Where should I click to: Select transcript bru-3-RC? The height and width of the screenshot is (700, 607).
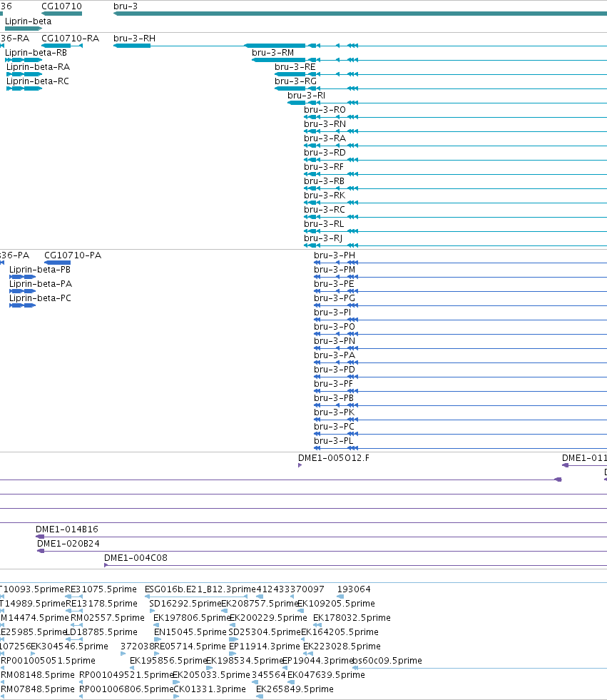point(325,210)
